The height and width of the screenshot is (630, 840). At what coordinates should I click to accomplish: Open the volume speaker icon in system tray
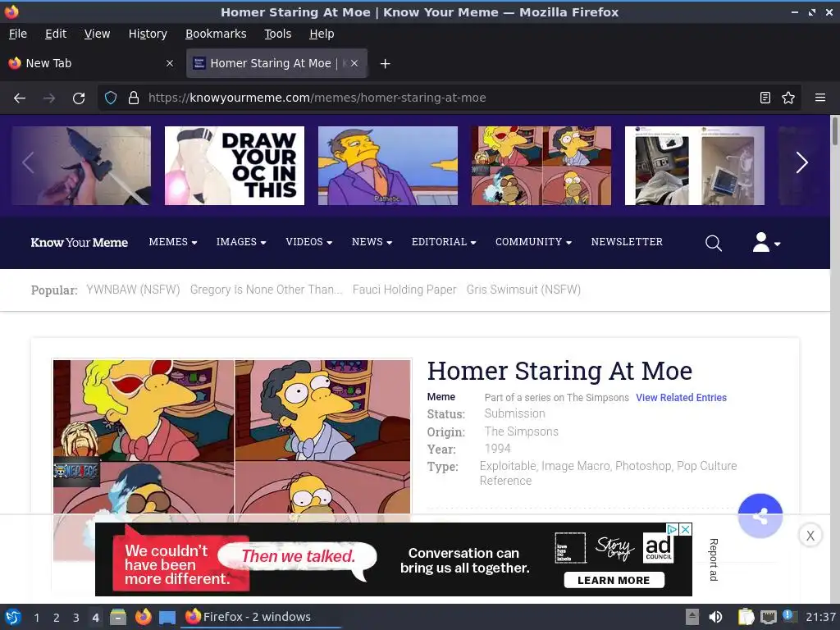point(715,617)
